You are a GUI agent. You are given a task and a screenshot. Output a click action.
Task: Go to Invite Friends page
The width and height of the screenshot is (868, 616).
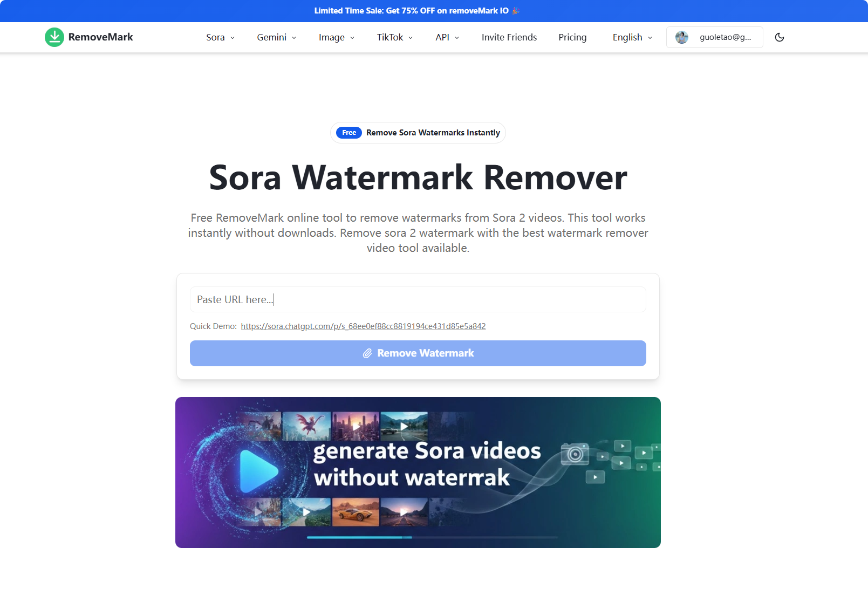509,37
